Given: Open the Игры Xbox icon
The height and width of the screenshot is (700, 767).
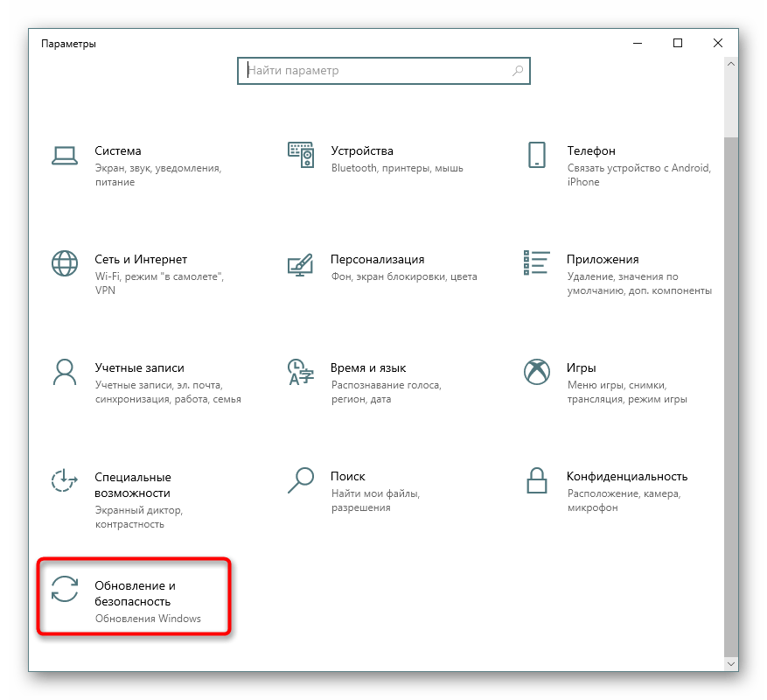Looking at the screenshot, I should click(x=536, y=371).
